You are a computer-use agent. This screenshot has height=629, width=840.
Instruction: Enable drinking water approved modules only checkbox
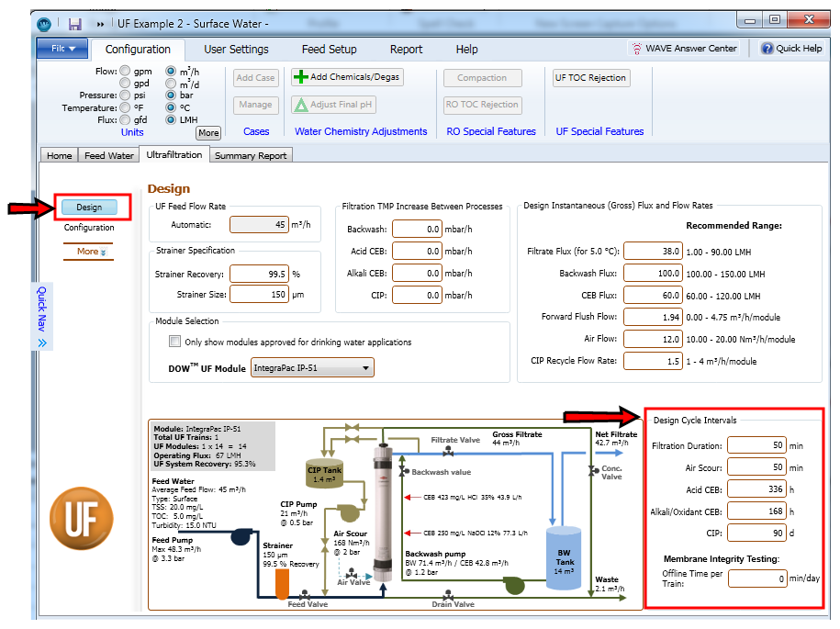(x=174, y=342)
